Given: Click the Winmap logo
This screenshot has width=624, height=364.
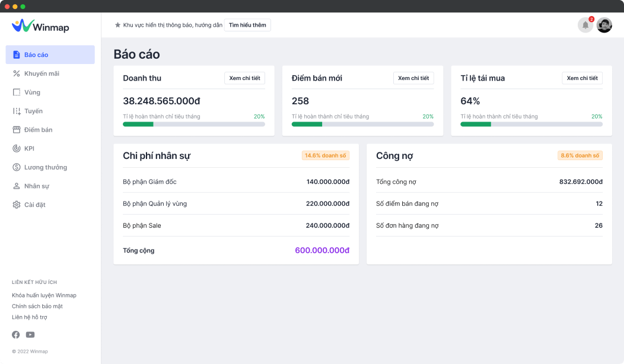Looking at the screenshot, I should point(40,26).
